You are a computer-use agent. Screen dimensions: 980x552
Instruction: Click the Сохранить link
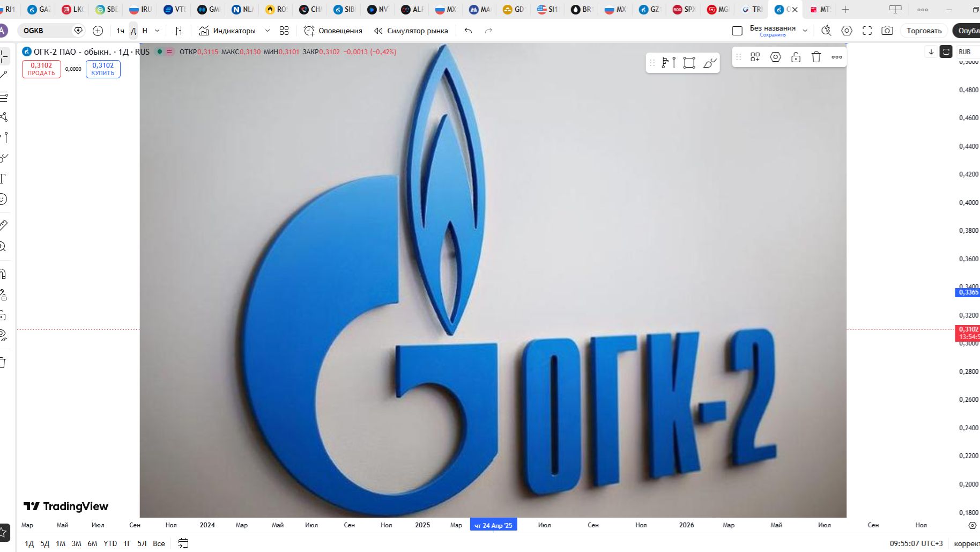(773, 35)
